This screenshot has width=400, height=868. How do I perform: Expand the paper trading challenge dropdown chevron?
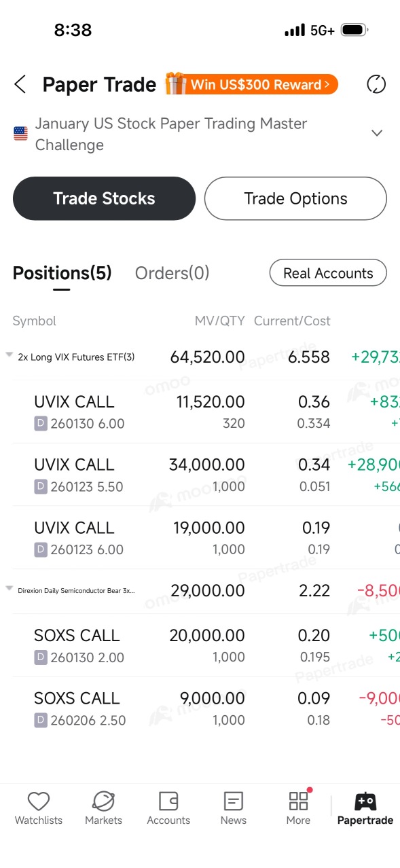pos(377,133)
